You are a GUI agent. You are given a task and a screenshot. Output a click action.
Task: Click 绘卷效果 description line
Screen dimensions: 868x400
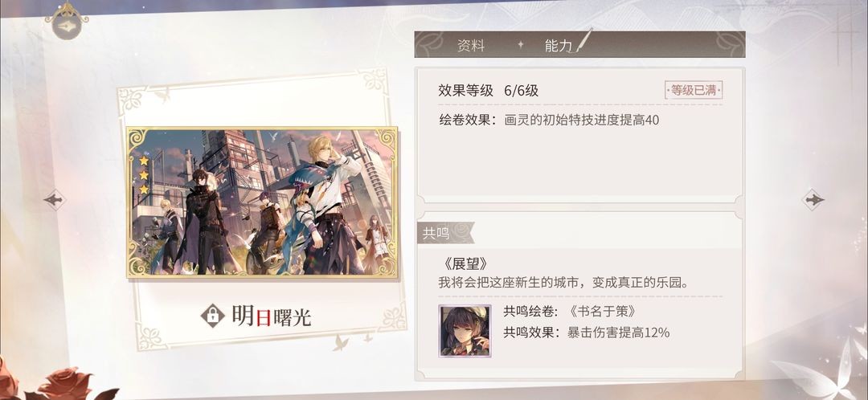tap(549, 120)
